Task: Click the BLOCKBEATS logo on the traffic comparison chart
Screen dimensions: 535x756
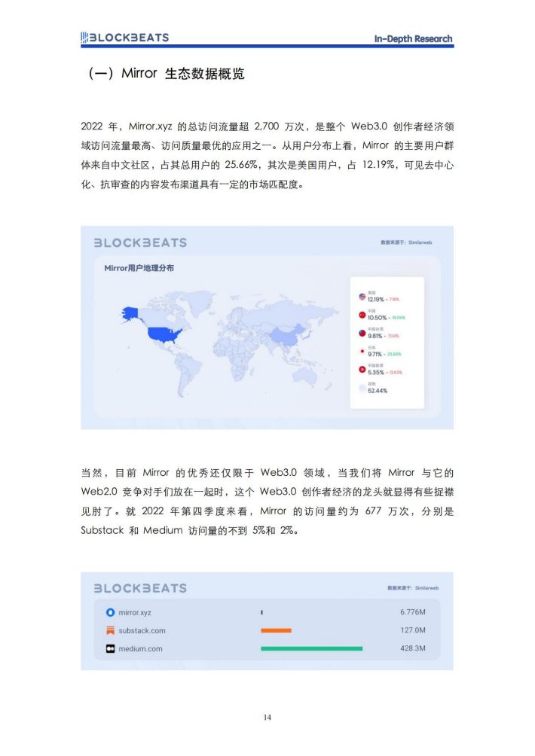Action: click(140, 588)
